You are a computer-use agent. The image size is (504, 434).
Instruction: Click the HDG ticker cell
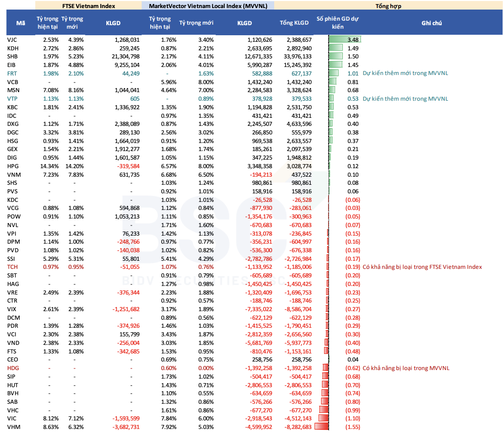click(13, 368)
